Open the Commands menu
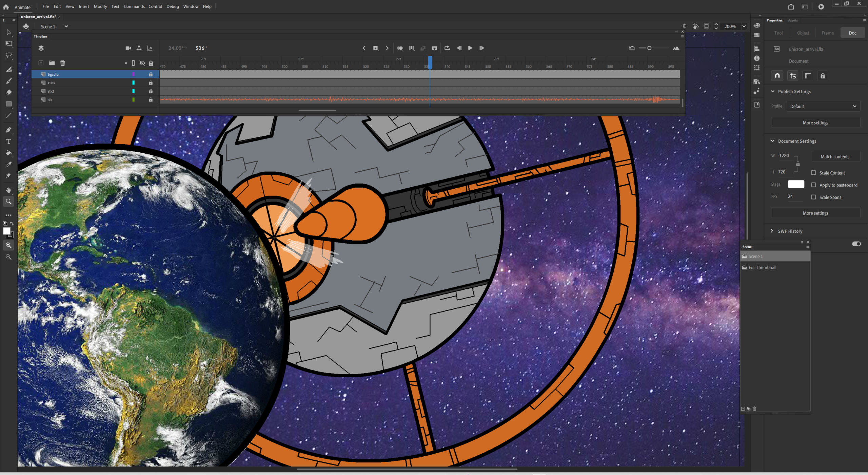Viewport: 868px width, 475px height. pyautogui.click(x=134, y=6)
